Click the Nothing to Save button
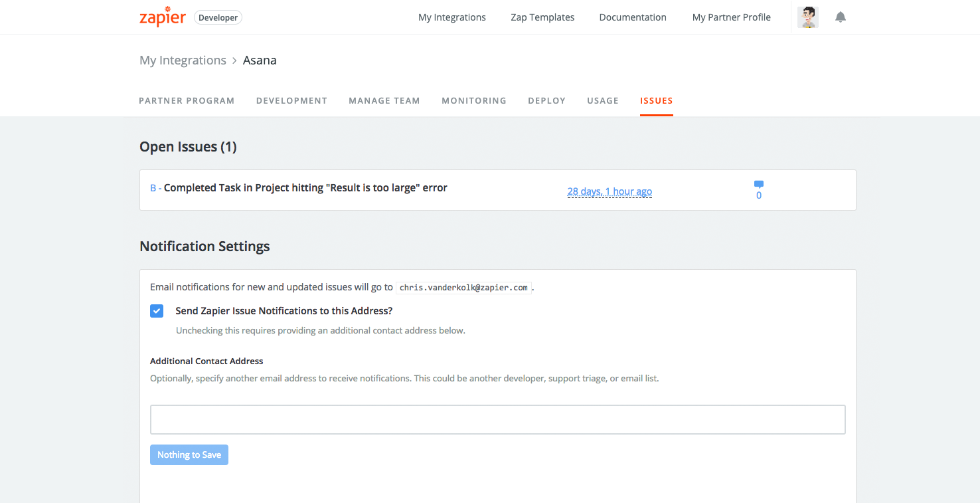980x503 pixels. (x=189, y=455)
